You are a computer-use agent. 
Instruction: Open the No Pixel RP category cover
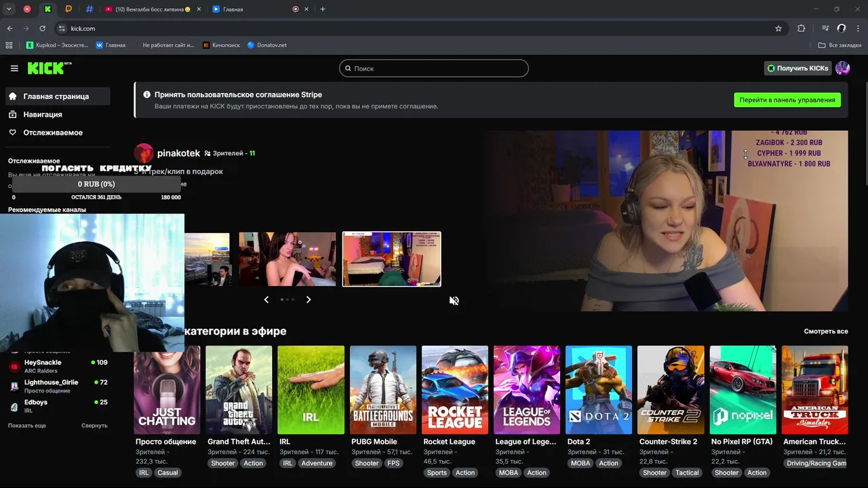click(743, 390)
